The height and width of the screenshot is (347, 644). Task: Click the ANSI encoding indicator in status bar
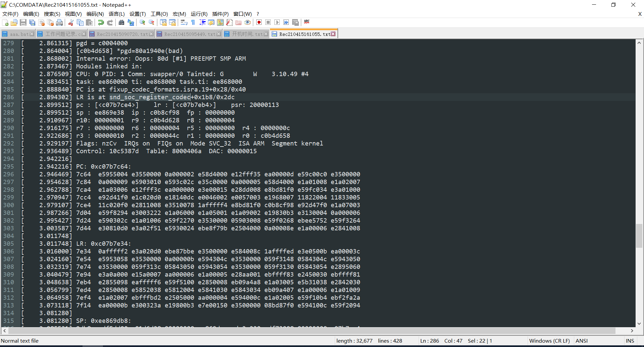pos(582,341)
